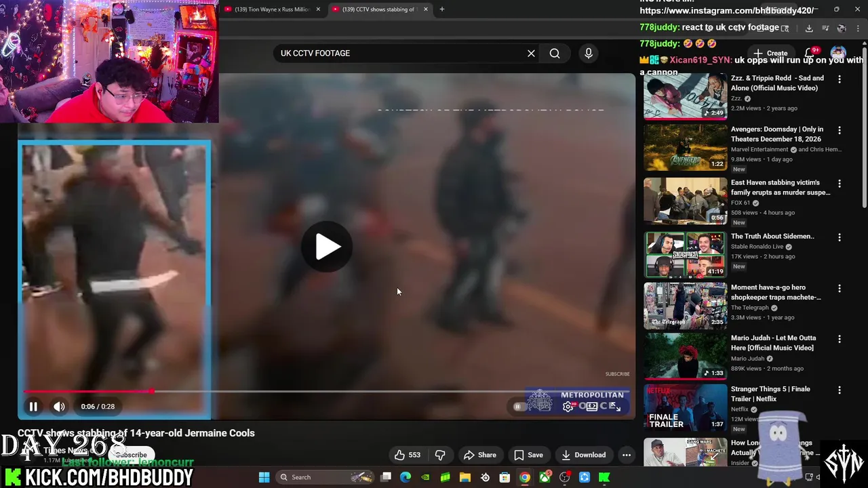The width and height of the screenshot is (868, 488).
Task: Open options for the Mario Judah video
Action: 840,339
